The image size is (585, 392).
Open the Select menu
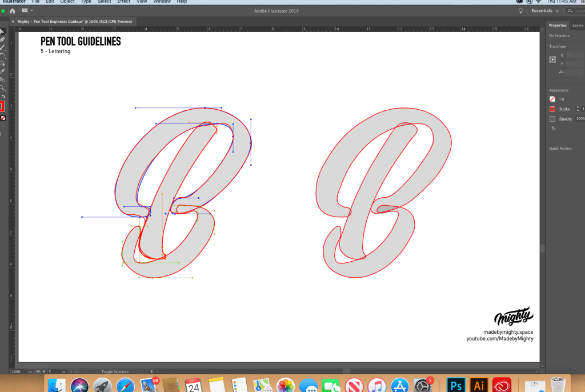coord(104,2)
